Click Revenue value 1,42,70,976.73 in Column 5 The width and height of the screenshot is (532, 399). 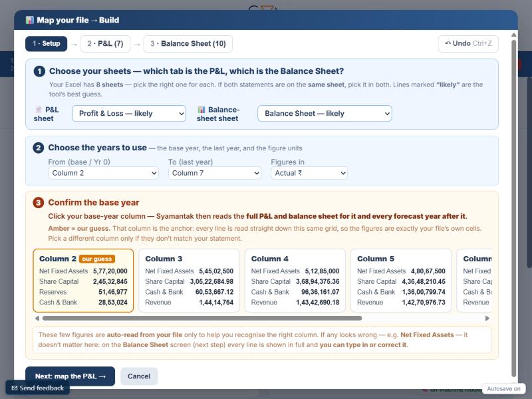click(x=424, y=303)
